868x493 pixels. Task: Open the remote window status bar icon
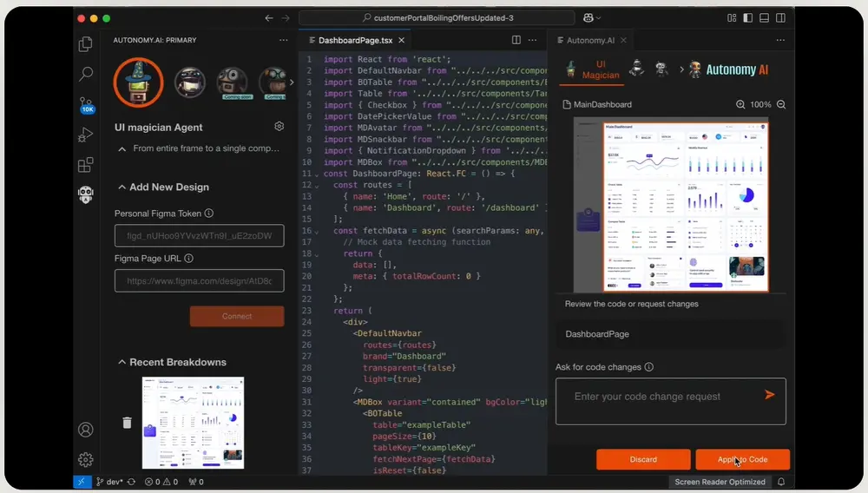(82, 482)
